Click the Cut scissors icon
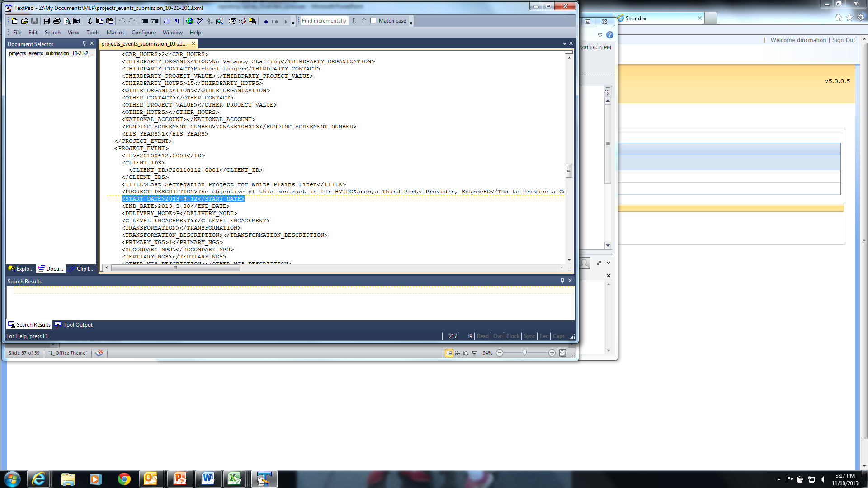Image resolution: width=868 pixels, height=488 pixels. point(90,21)
